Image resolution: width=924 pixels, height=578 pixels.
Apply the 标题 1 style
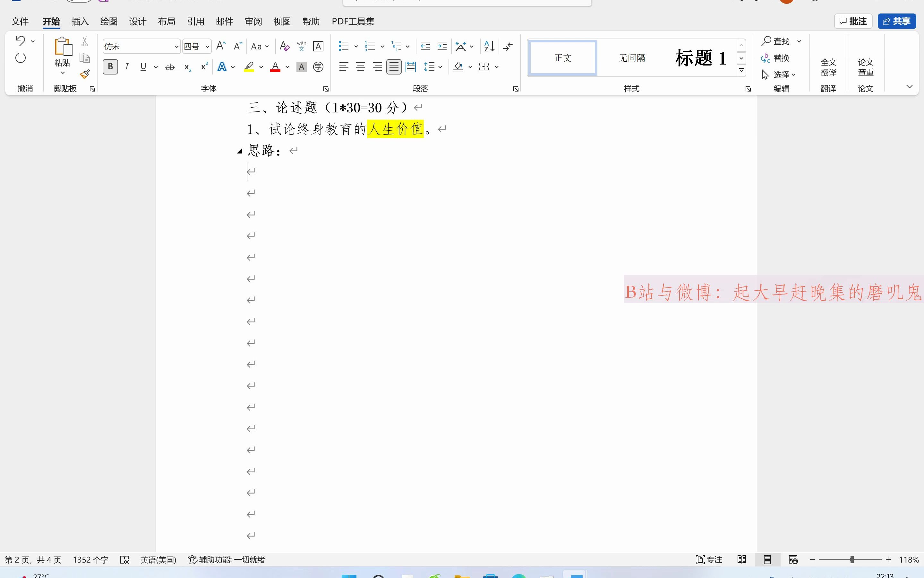pos(701,58)
